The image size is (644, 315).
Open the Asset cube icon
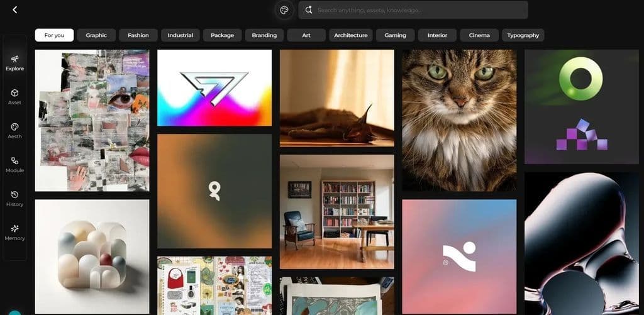point(15,93)
